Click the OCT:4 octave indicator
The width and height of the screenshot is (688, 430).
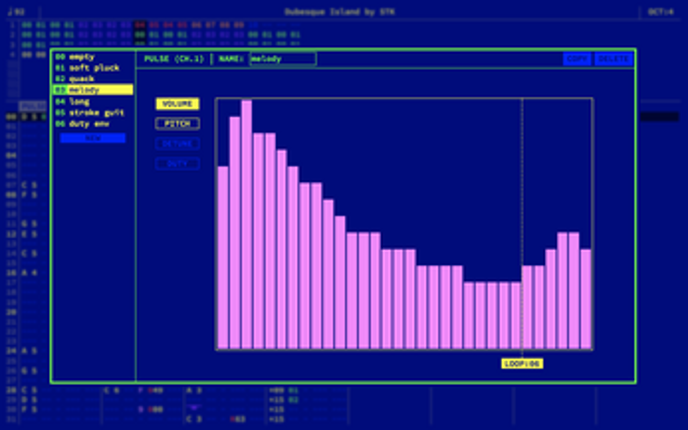661,12
